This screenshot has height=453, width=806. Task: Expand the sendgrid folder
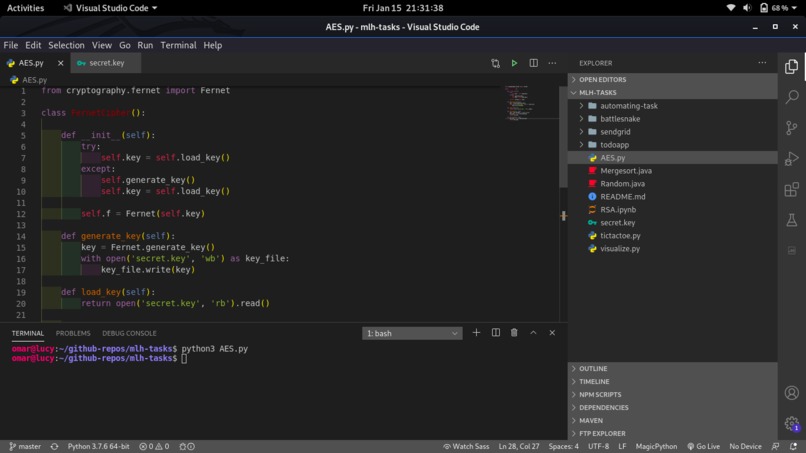672,132
